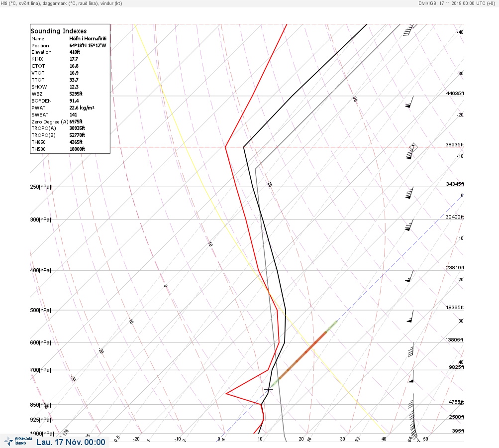Viewport: 499px width, 448px height.
Task: Click the Zero Degree (A) value 6975ft
Action: [x=76, y=121]
